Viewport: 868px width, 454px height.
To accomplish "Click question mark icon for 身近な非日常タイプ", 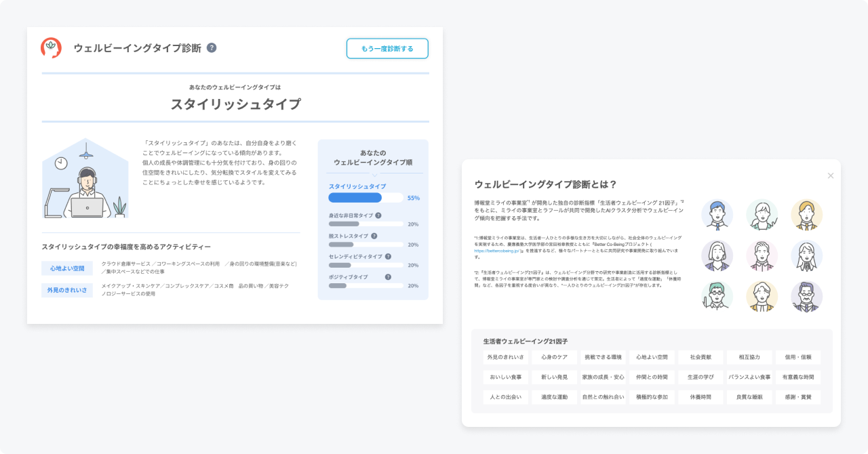I will coord(378,215).
